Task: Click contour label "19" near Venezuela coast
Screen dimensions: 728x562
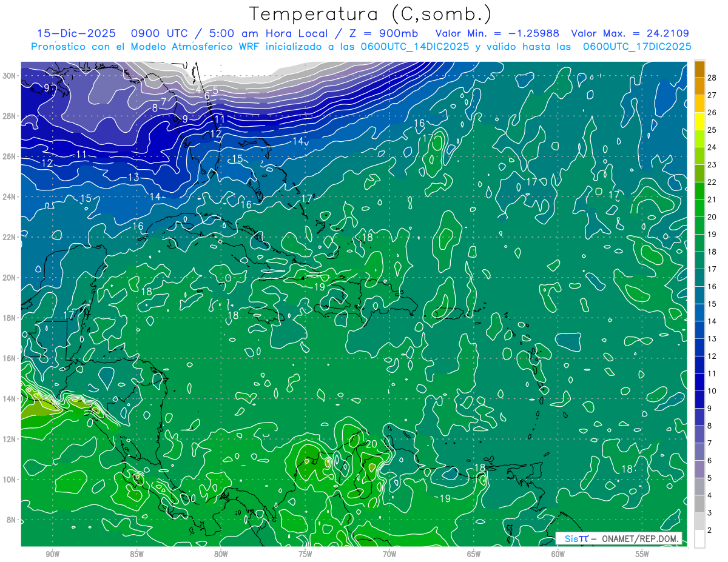Action: [x=445, y=498]
